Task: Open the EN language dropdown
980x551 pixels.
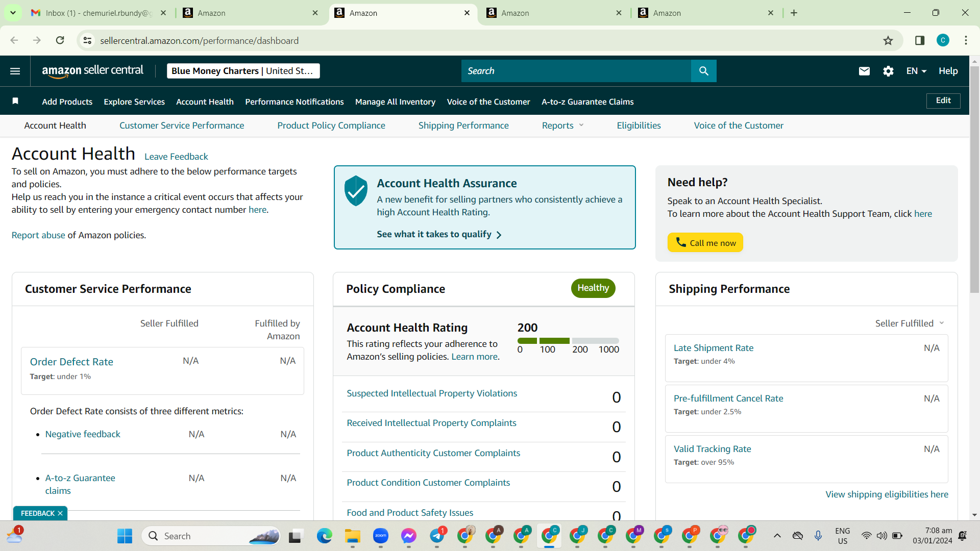Action: click(x=916, y=71)
